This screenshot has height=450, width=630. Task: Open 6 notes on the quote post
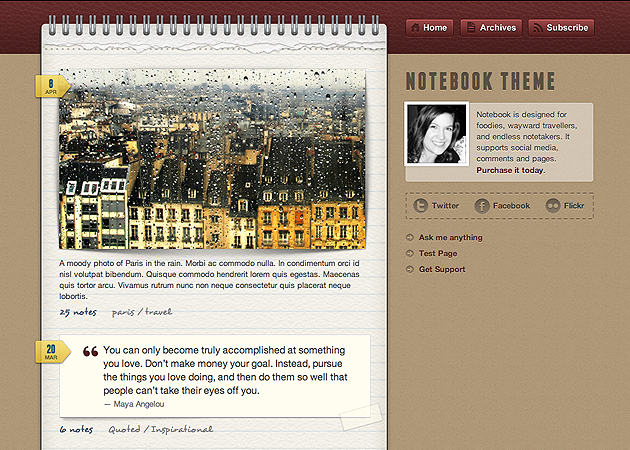[76, 430]
